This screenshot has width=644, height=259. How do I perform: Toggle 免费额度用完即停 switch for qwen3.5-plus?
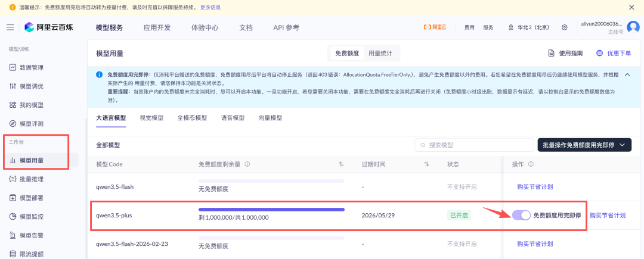521,215
